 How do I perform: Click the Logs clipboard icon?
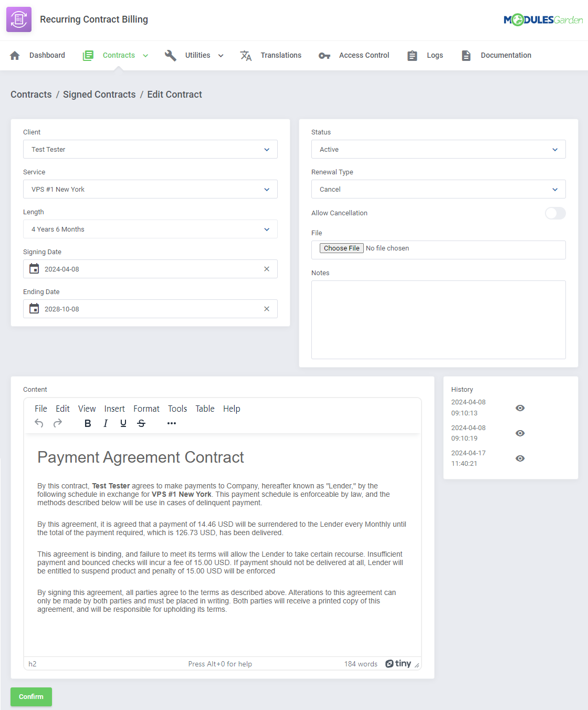412,55
